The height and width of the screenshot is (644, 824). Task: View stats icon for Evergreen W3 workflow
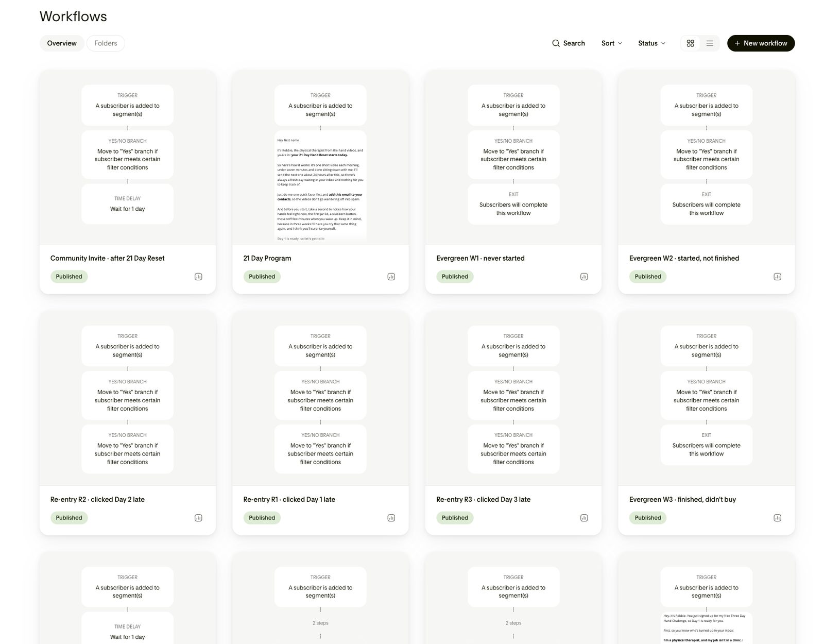777,518
